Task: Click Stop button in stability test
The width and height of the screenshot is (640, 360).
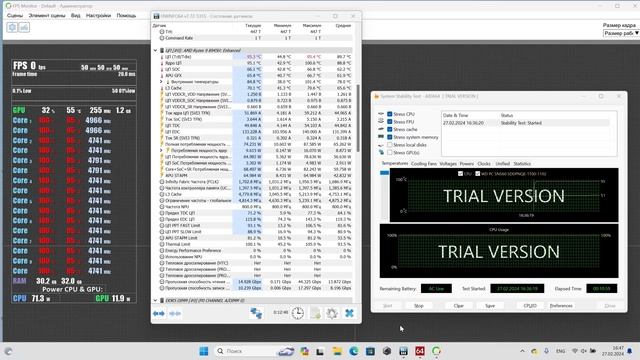Action: coord(419,306)
